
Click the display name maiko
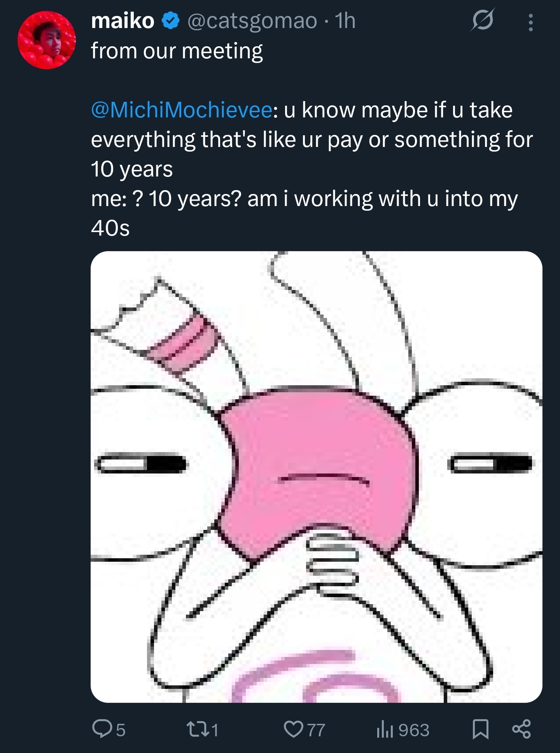[122, 21]
